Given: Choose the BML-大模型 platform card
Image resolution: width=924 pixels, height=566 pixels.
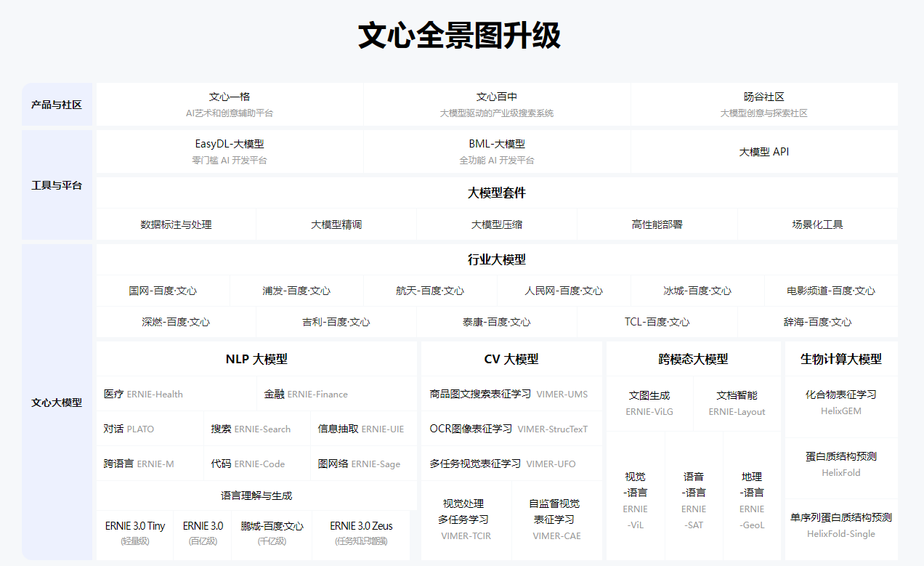Looking at the screenshot, I should coord(497,152).
